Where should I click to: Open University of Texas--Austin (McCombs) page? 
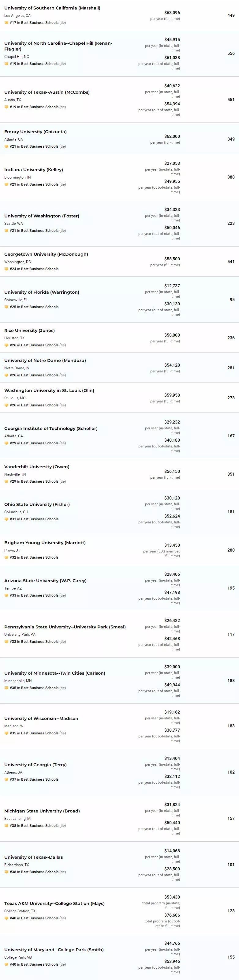click(x=47, y=92)
